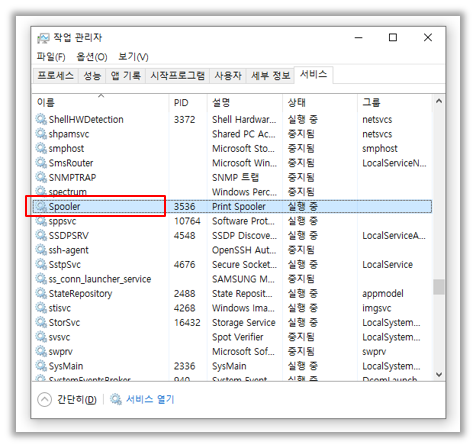This screenshot has width=476, height=446.
Task: Click the SNMP 트랩 description cell
Action: click(x=235, y=177)
